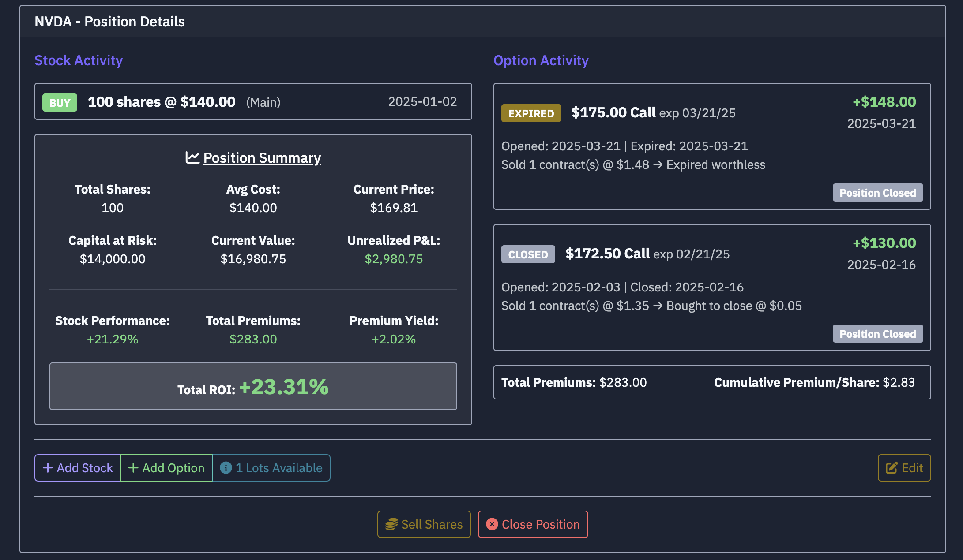Open the Position Summary link
Screen dimensions: 963x560
(x=262, y=158)
